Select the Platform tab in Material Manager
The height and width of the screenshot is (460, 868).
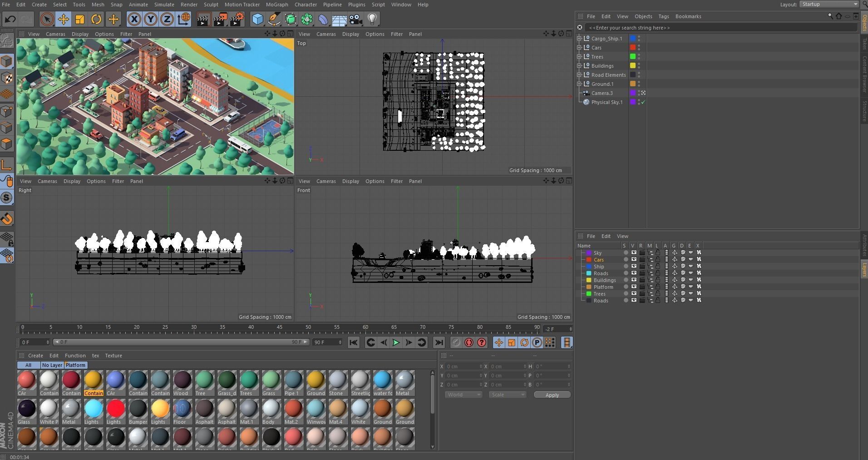[75, 365]
